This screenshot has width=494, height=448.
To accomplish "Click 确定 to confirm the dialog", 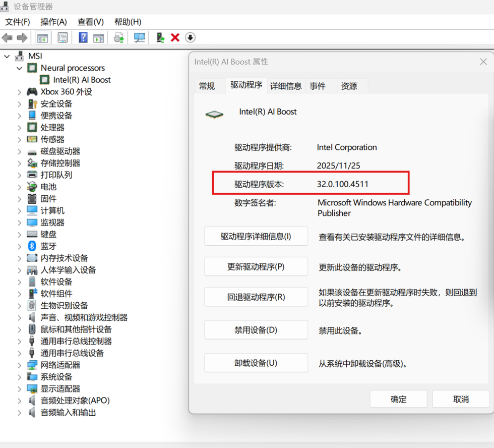I will point(398,399).
